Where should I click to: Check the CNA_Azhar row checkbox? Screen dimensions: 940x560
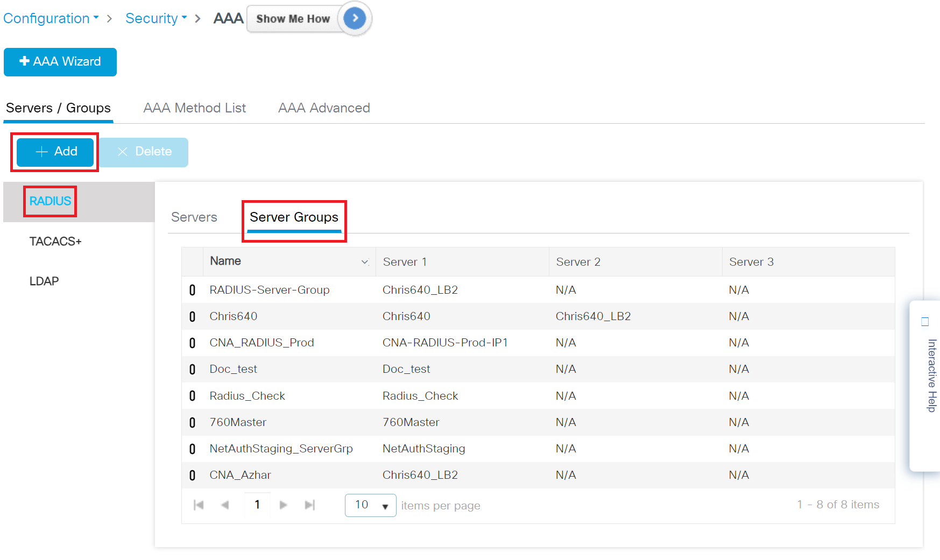192,476
